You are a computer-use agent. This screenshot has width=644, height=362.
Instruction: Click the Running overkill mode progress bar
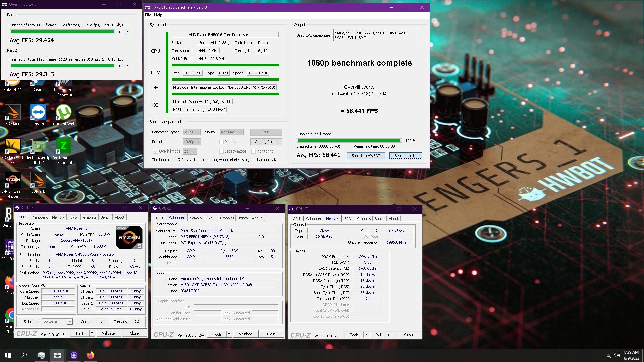(349, 141)
